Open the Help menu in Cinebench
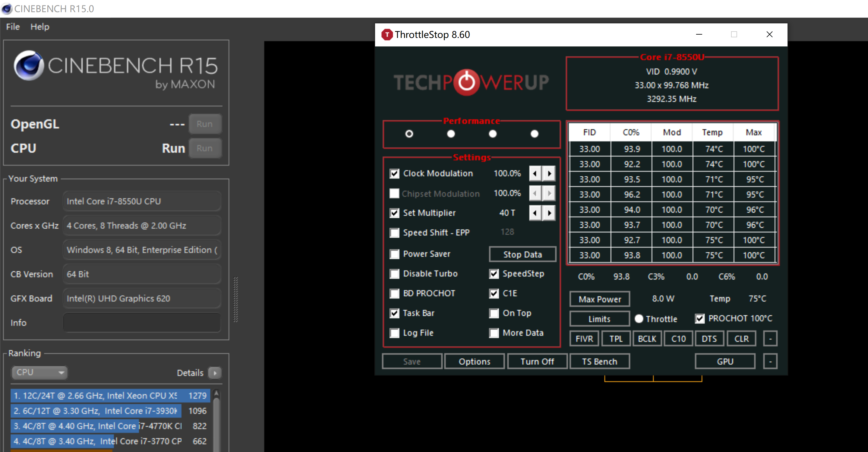Viewport: 868px width, 452px height. [x=40, y=27]
